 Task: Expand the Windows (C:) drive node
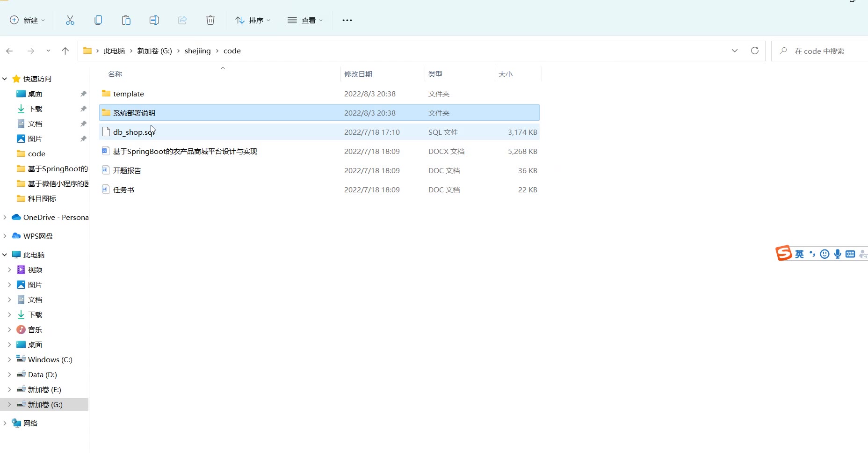click(9, 359)
